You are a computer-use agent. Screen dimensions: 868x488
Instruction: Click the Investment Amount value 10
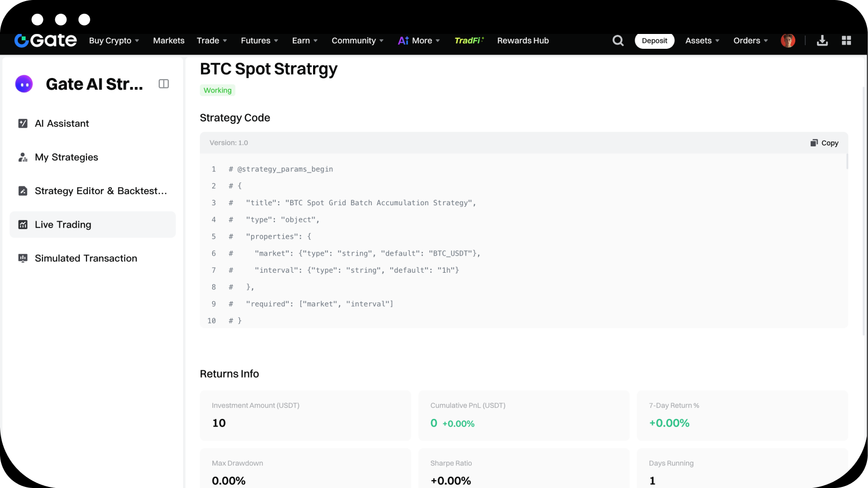219,423
